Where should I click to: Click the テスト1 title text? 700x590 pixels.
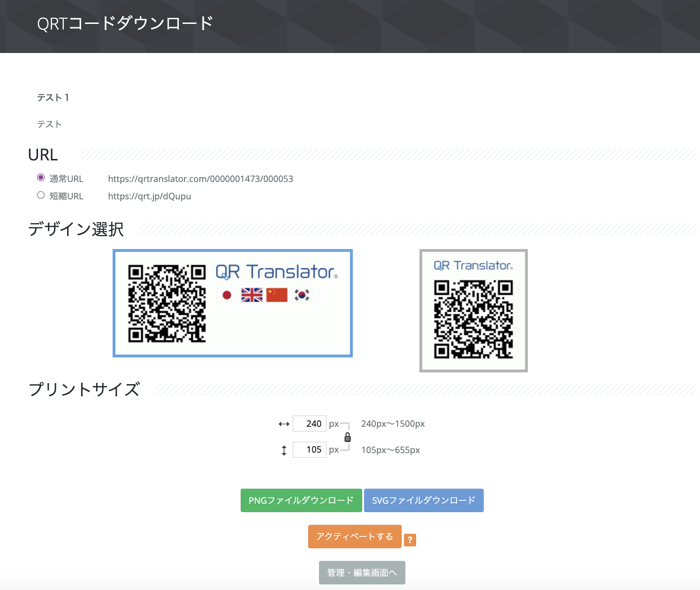(x=53, y=98)
